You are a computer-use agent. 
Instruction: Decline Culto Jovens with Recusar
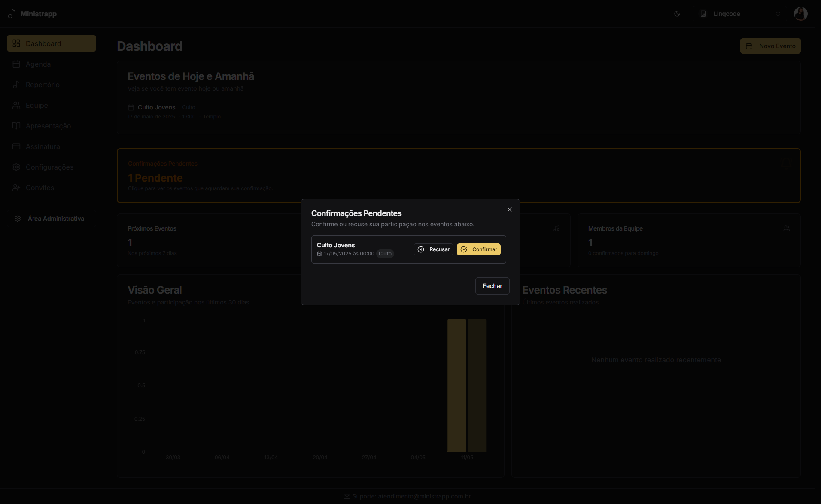coord(433,249)
